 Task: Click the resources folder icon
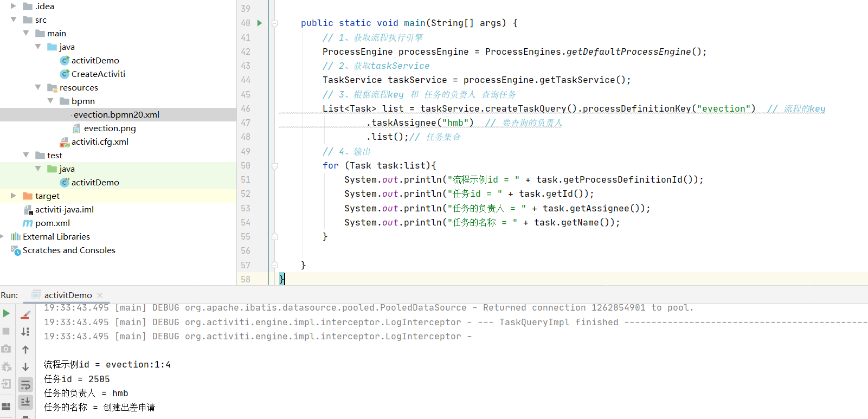[x=52, y=87]
